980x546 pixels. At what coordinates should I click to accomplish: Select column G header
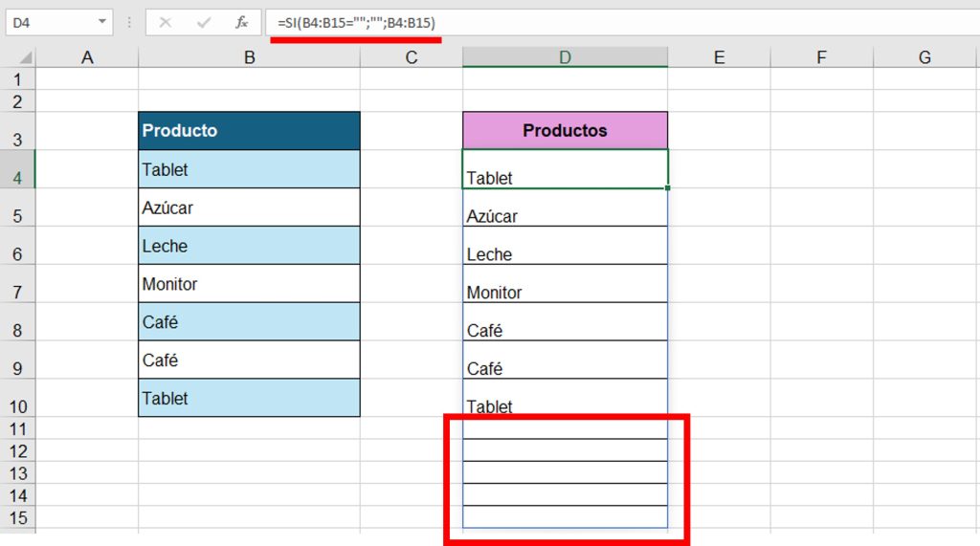[924, 57]
